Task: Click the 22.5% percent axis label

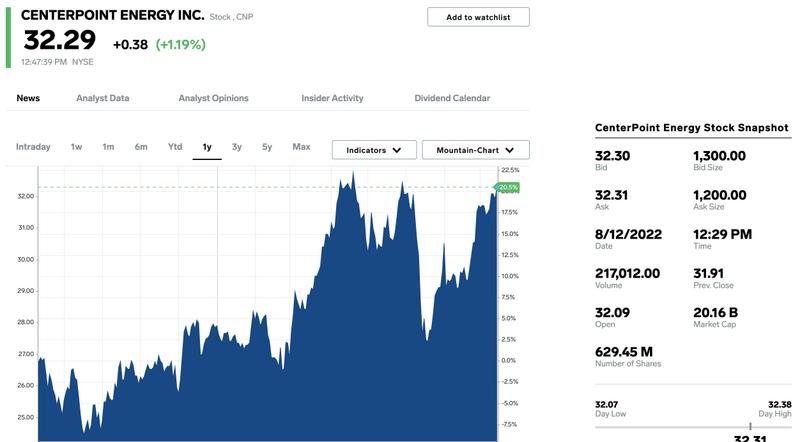Action: (x=510, y=170)
